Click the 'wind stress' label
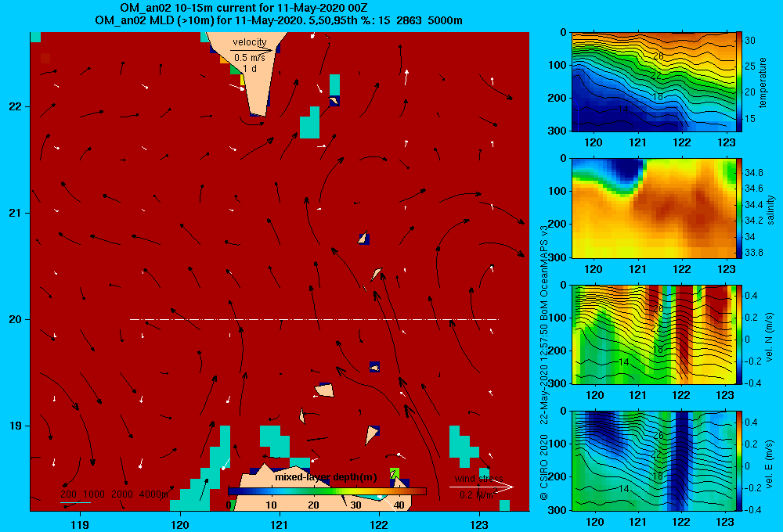Image resolution: width=783 pixels, height=532 pixels. [x=479, y=479]
